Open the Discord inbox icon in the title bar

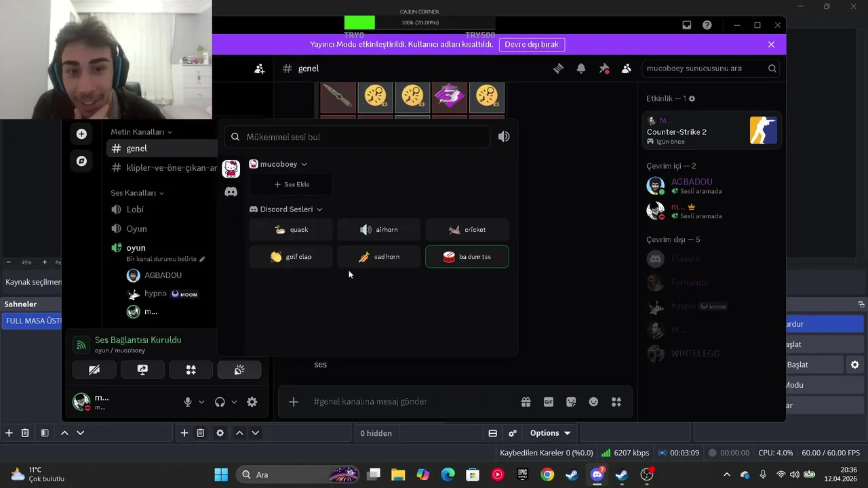click(x=687, y=25)
